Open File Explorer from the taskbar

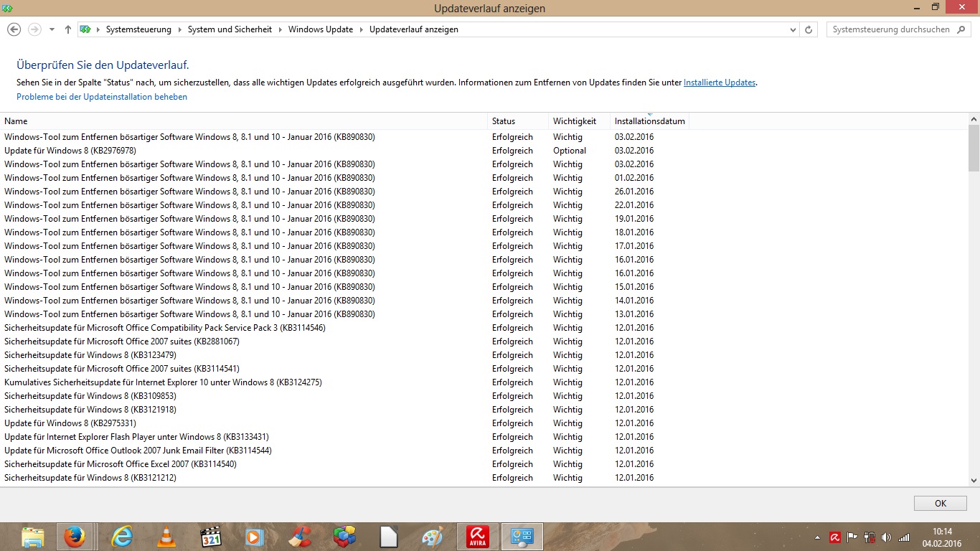(33, 537)
